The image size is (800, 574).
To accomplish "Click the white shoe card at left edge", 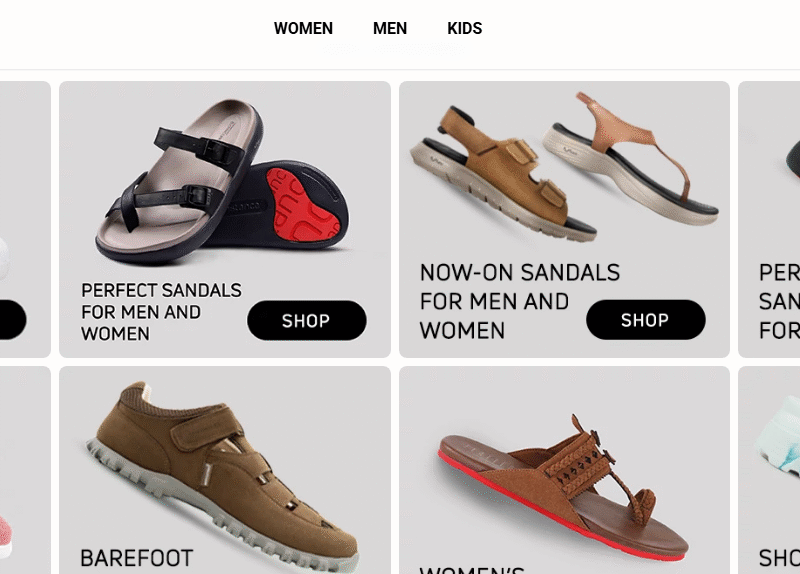I will [x=25, y=219].
